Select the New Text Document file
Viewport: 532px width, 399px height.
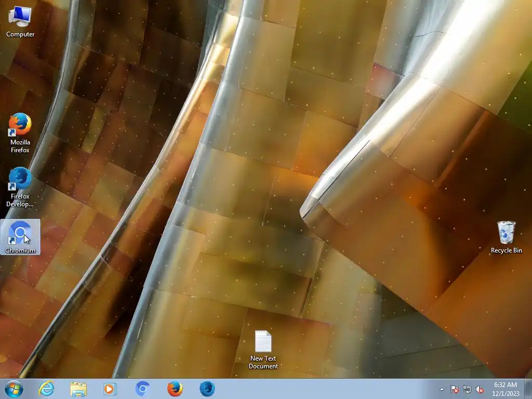tap(263, 350)
